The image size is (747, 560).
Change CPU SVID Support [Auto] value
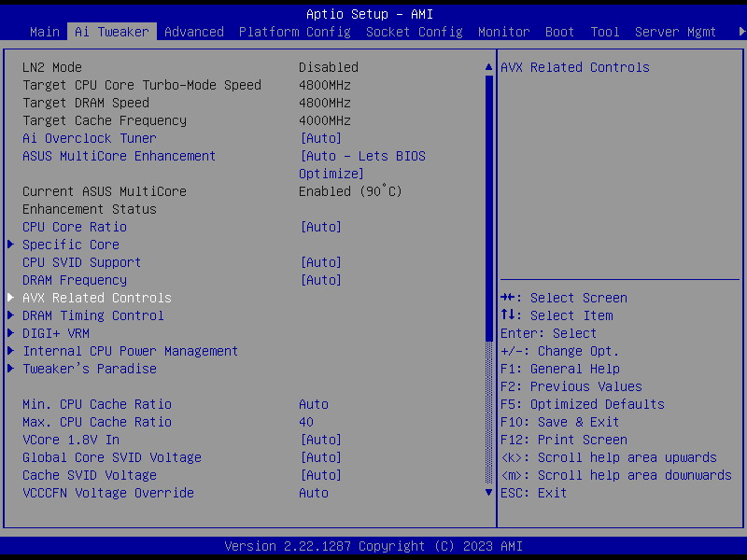[320, 262]
